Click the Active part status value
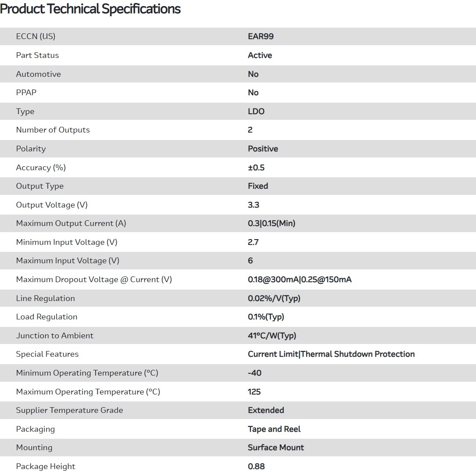 tap(260, 55)
